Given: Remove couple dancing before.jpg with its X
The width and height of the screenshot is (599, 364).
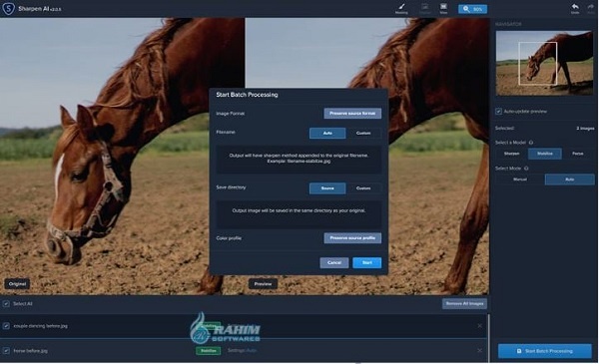Looking at the screenshot, I should tap(479, 326).
